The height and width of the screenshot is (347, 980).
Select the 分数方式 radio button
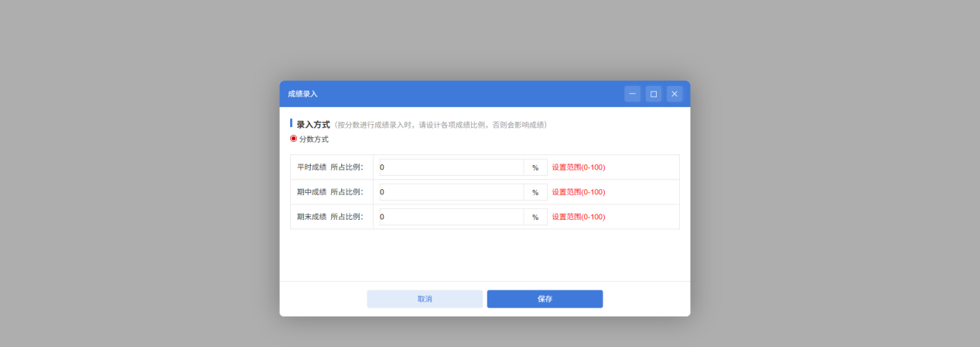(x=294, y=139)
